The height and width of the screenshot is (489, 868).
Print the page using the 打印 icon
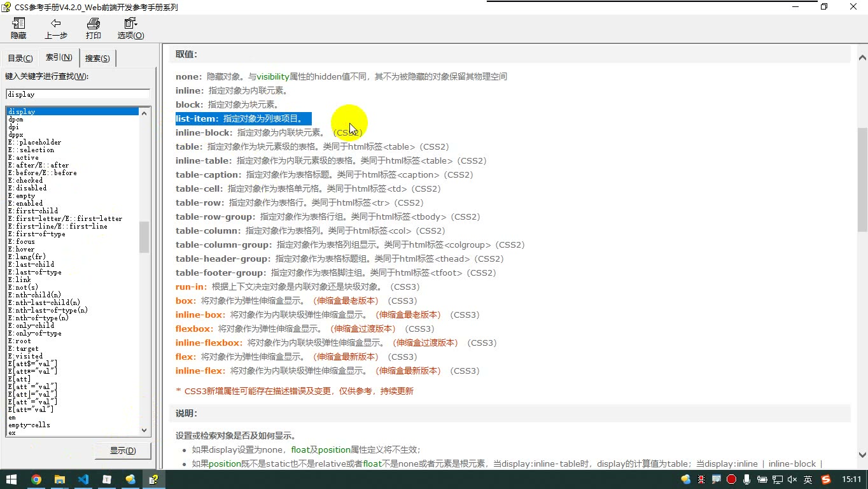(94, 29)
